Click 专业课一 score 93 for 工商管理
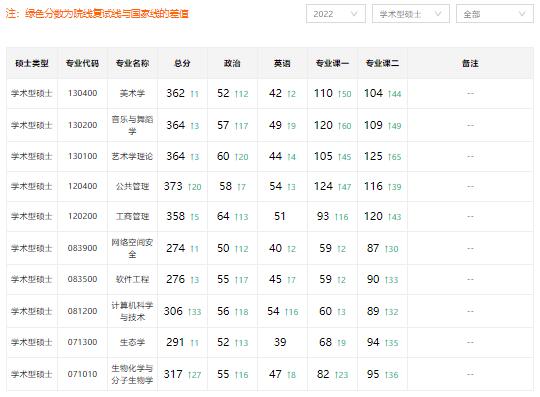 (x=323, y=216)
